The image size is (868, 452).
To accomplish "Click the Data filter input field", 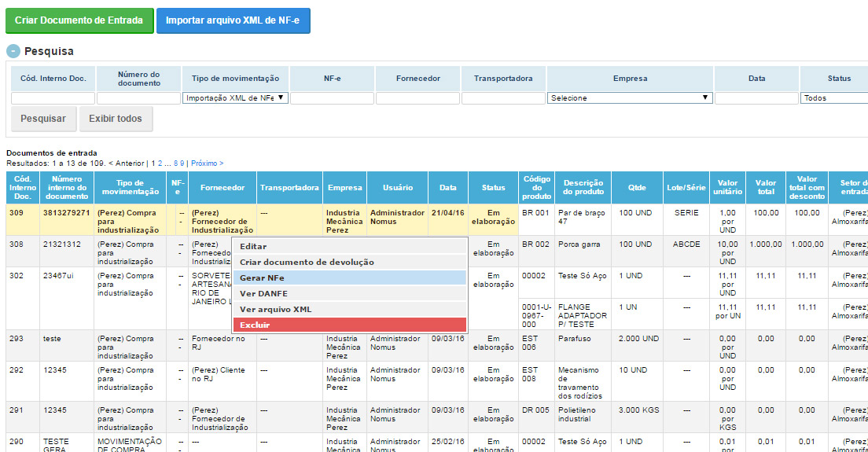I will (756, 98).
